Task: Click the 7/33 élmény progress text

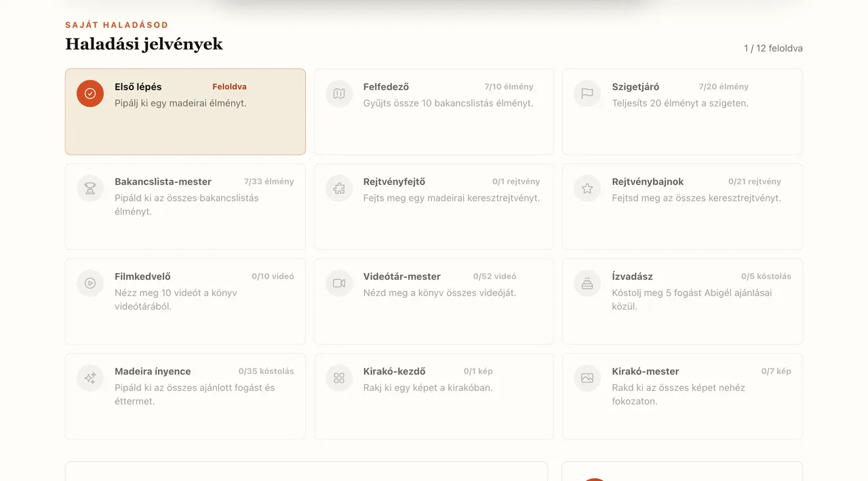Action: pyautogui.click(x=269, y=182)
